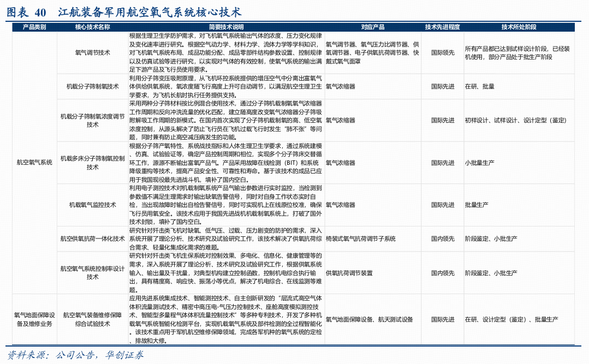Click the 技术所处阶段 column header
Screen dimensions: 589x364
(x=519, y=27)
